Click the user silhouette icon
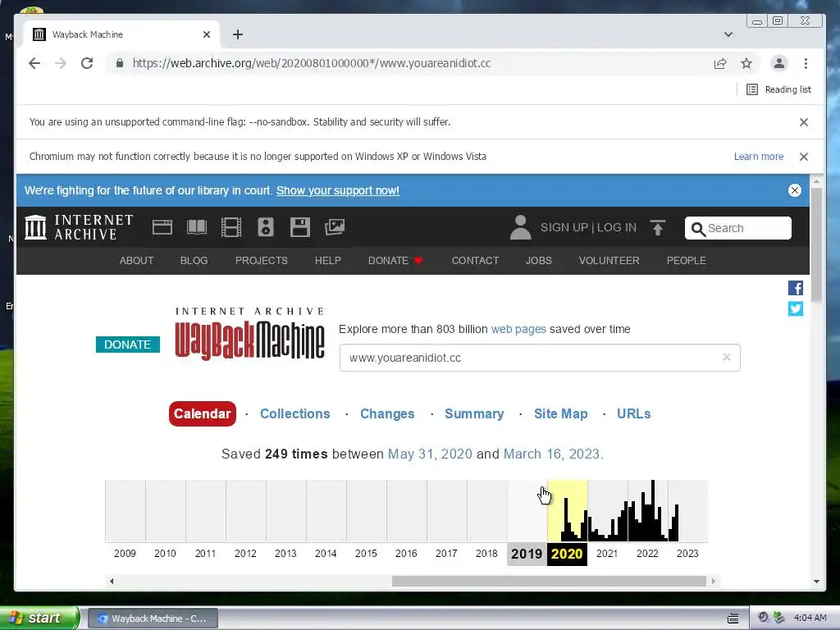 click(520, 227)
